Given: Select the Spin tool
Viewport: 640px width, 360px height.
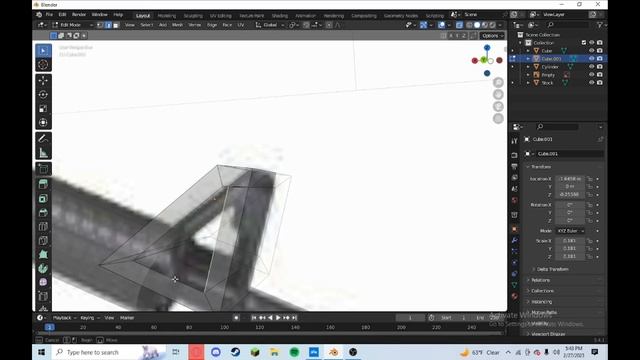Looking at the screenshot, I should coord(43,268).
